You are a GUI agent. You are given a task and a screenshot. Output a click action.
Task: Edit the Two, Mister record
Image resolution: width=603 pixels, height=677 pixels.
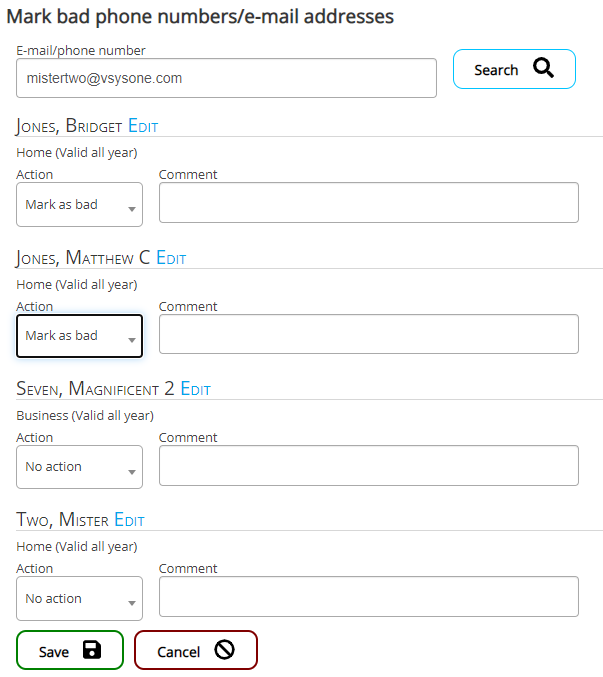click(129, 520)
